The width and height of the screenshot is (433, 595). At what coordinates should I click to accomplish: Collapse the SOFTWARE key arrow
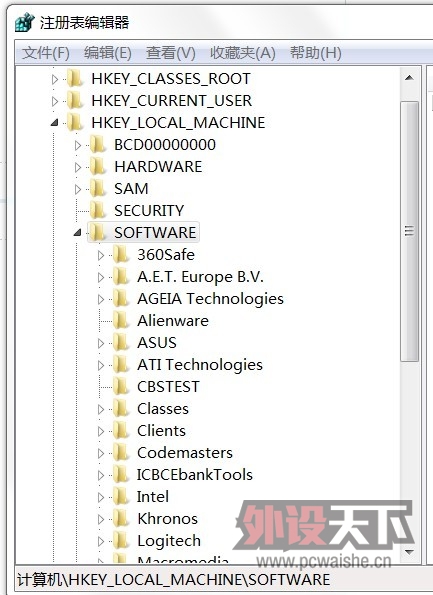coord(77,232)
